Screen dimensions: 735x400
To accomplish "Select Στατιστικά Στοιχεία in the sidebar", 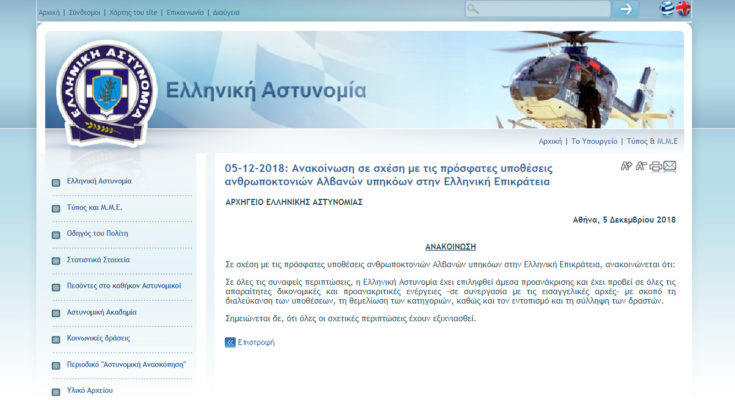I will point(98,259).
